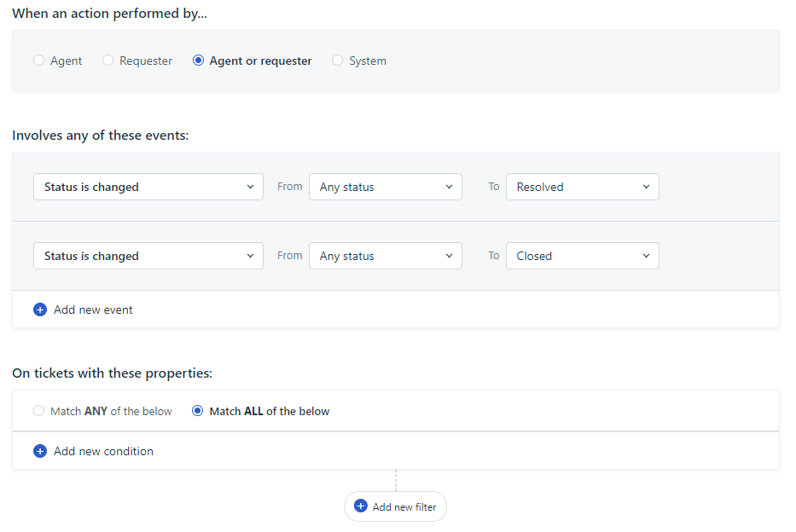The image size is (796, 532).
Task: Open the To Resolved status dropdown
Action: pos(582,188)
